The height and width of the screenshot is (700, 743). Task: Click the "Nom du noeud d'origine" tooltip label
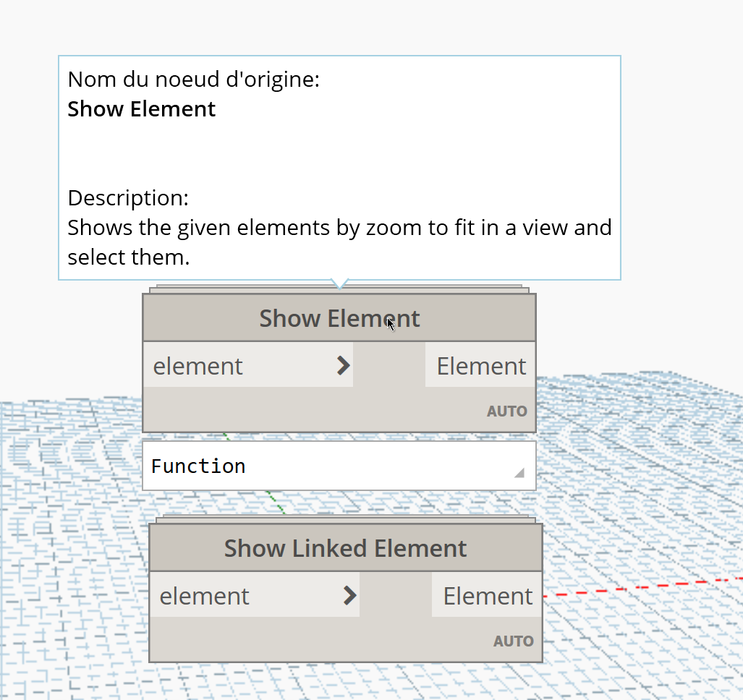pyautogui.click(x=193, y=79)
